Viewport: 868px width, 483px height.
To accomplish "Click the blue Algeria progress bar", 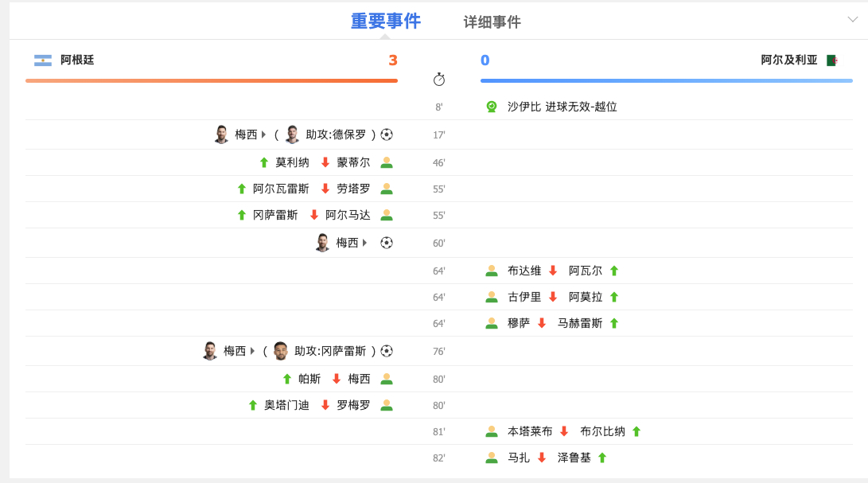I will (667, 81).
